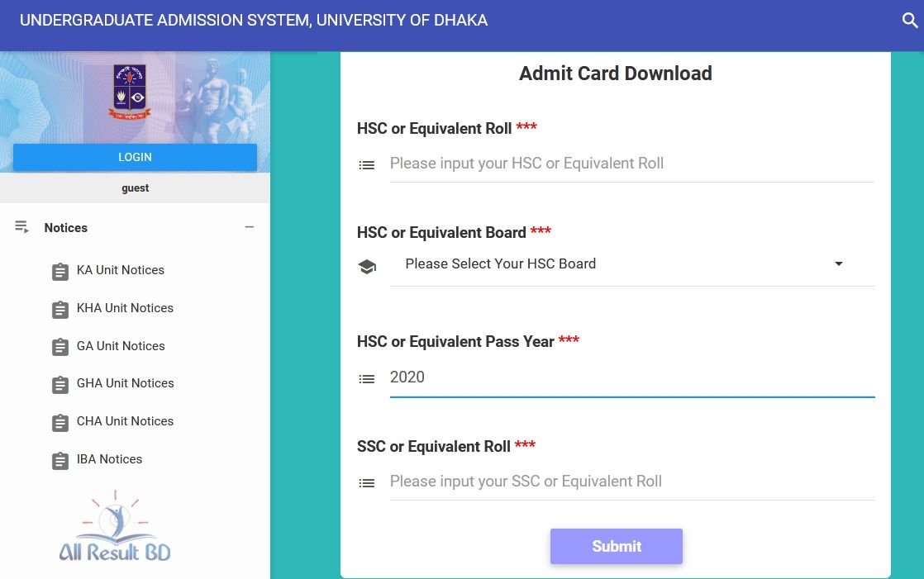Click the Pass Year field showing 2020

click(x=631, y=377)
